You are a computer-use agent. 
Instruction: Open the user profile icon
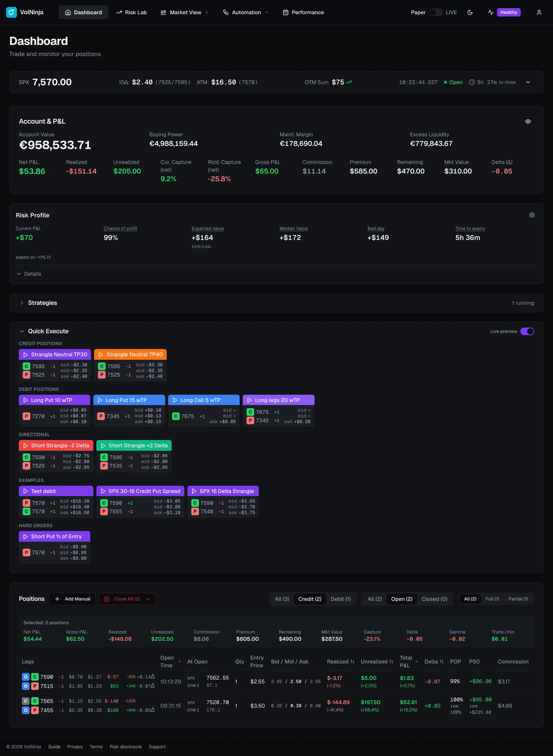click(539, 12)
